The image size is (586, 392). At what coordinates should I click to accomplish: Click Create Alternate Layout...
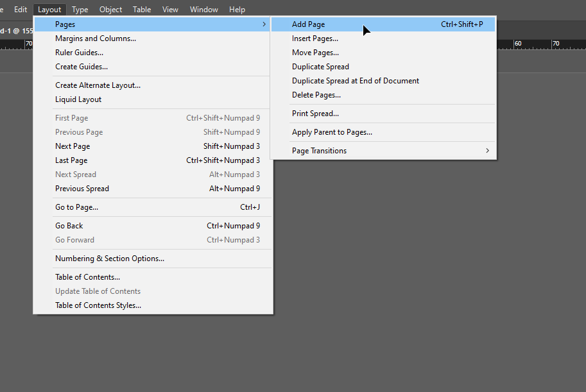pyautogui.click(x=98, y=85)
